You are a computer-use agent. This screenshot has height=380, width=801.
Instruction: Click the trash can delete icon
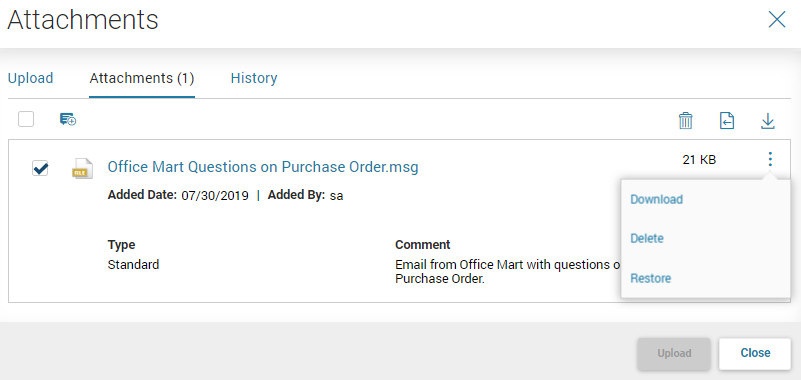click(685, 121)
